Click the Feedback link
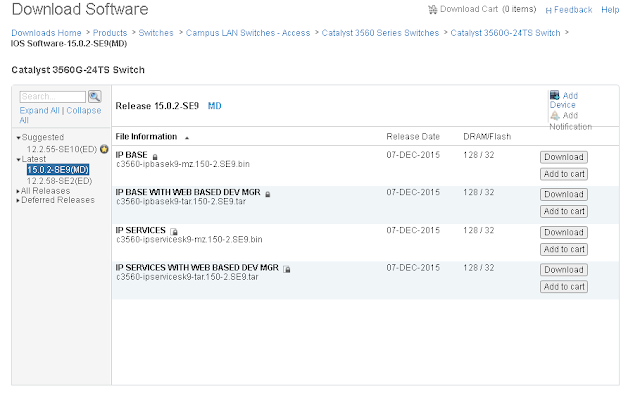640x408 pixels. pyautogui.click(x=573, y=10)
